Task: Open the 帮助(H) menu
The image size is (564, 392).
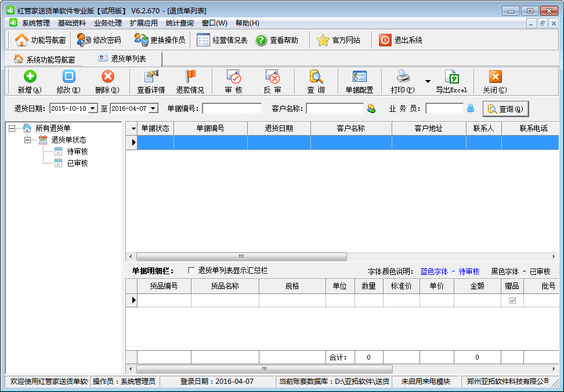Action: pyautogui.click(x=247, y=23)
